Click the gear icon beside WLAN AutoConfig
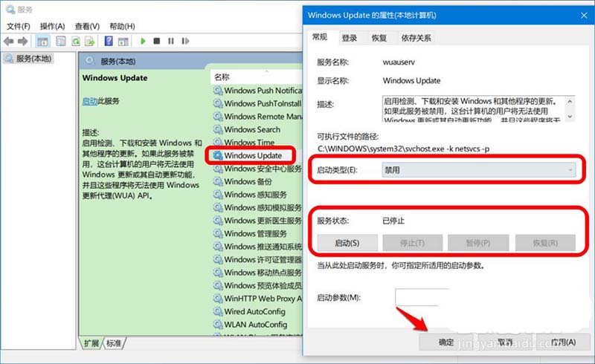The height and width of the screenshot is (364, 595). [x=217, y=324]
